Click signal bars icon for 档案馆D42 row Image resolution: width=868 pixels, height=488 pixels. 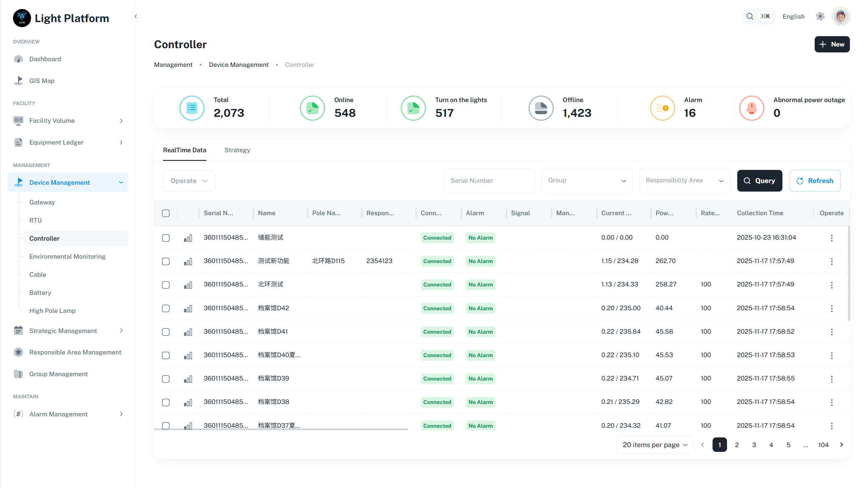point(188,308)
